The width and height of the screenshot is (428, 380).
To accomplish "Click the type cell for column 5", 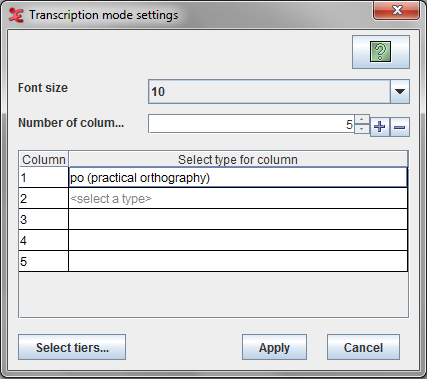I will click(238, 262).
